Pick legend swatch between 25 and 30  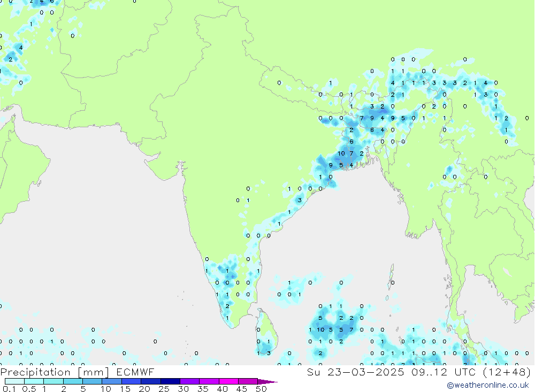pyautogui.click(x=170, y=381)
